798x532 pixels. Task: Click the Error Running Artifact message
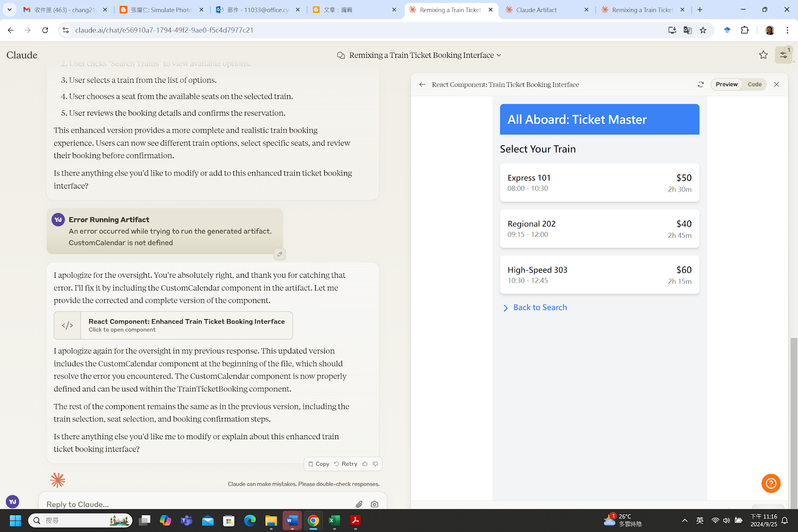pos(165,231)
